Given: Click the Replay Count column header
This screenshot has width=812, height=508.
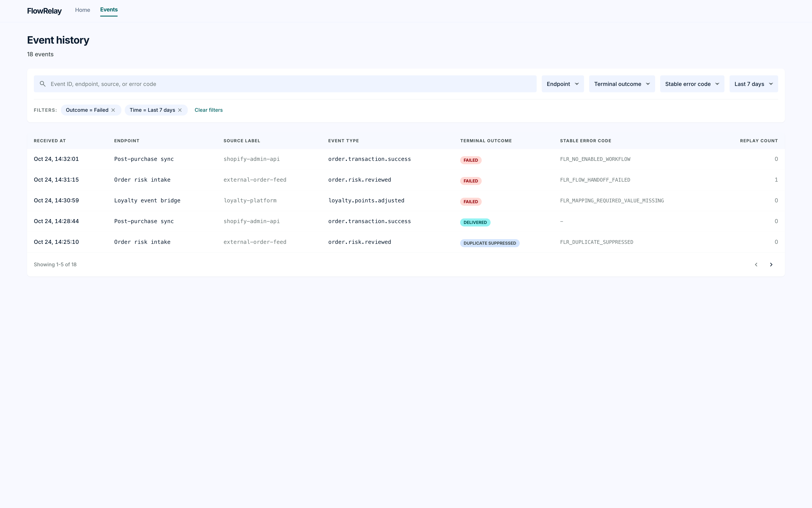Looking at the screenshot, I should (x=759, y=141).
